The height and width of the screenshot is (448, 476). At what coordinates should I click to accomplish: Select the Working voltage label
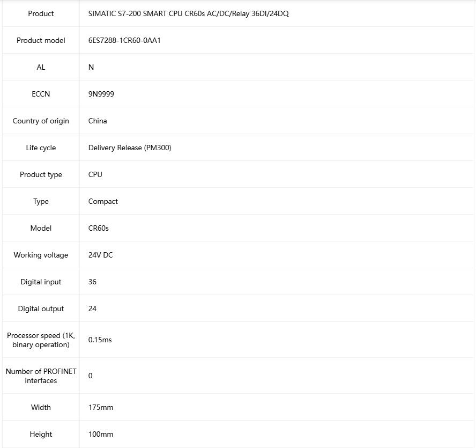point(41,255)
